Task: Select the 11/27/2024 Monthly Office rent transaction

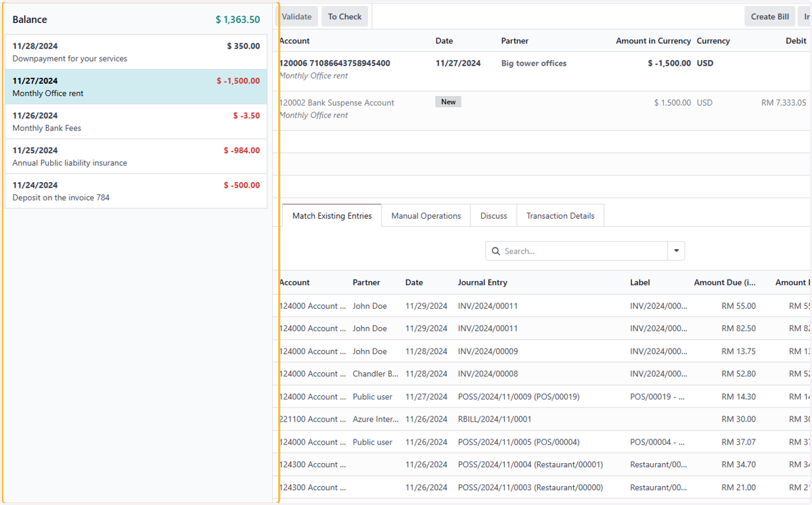Action: pyautogui.click(x=136, y=87)
